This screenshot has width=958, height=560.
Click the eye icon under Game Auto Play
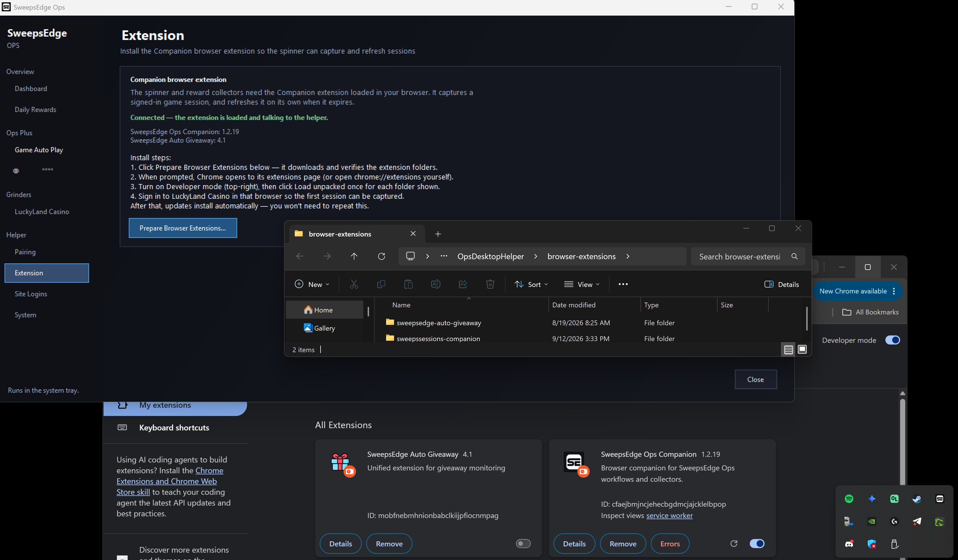point(16,171)
